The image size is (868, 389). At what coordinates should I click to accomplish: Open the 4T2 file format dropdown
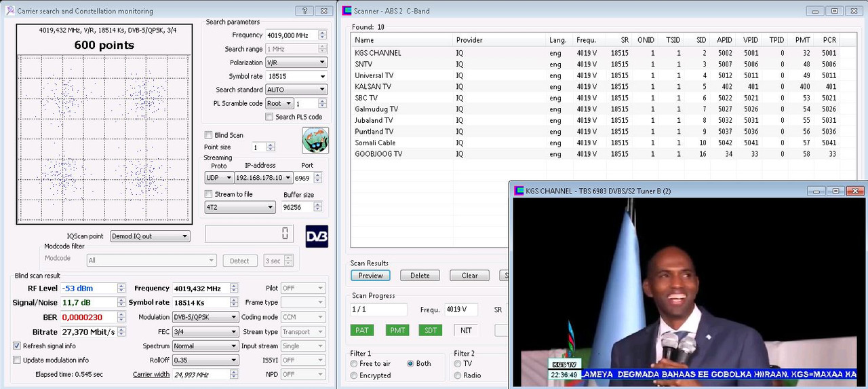point(240,208)
